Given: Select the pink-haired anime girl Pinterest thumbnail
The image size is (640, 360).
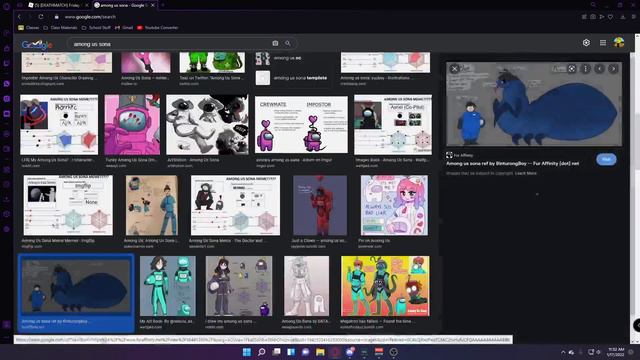Looking at the screenshot, I should pyautogui.click(x=394, y=205).
